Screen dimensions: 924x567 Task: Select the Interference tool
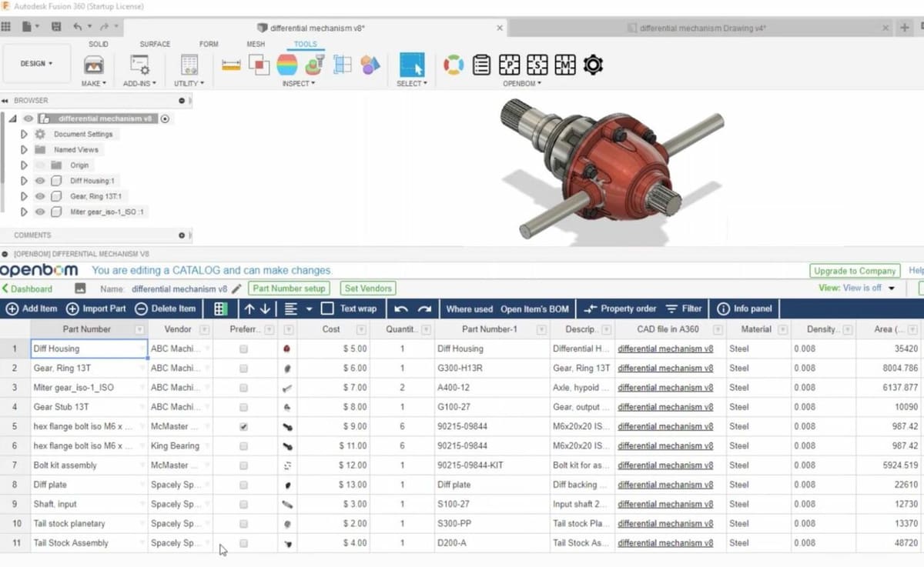[259, 65]
